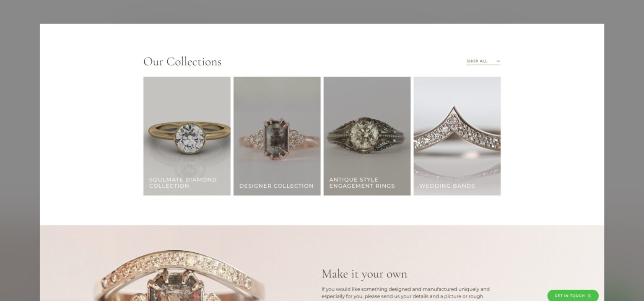644x301 pixels.
Task: Select the Soulmate Diamond Collection label
Action: (183, 183)
